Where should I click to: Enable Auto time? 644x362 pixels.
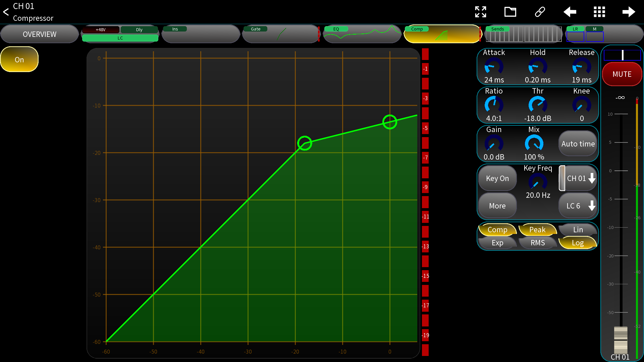click(x=578, y=144)
